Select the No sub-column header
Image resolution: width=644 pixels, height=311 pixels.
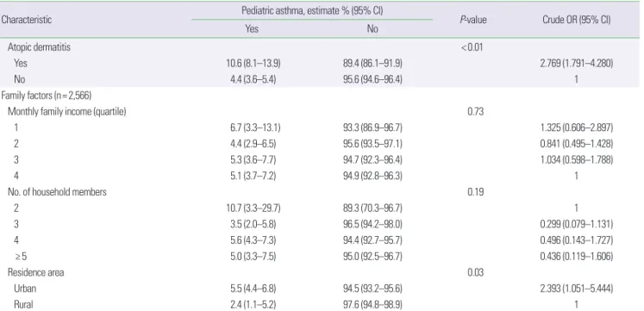(x=372, y=28)
